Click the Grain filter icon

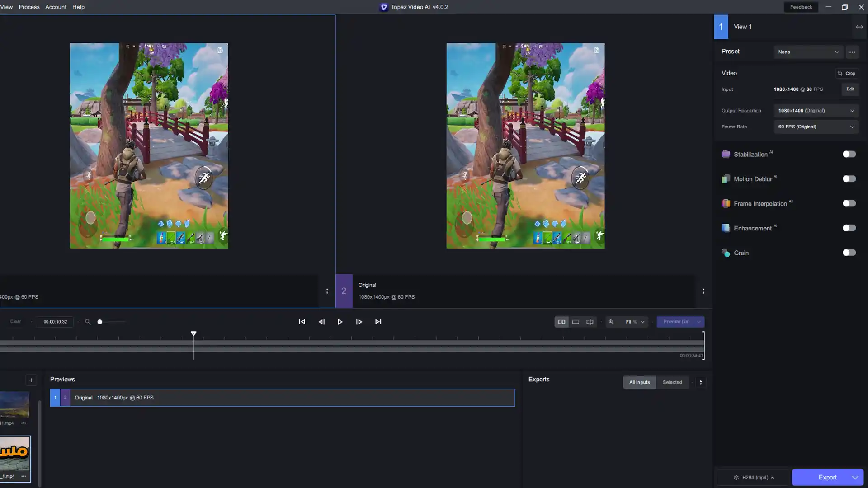726,253
